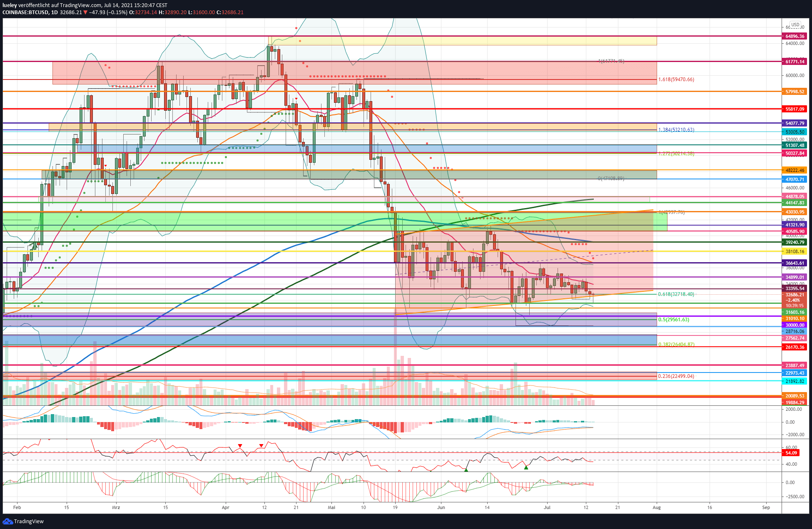Click the current price label 32686.21
The image size is (812, 529).
(x=795, y=295)
